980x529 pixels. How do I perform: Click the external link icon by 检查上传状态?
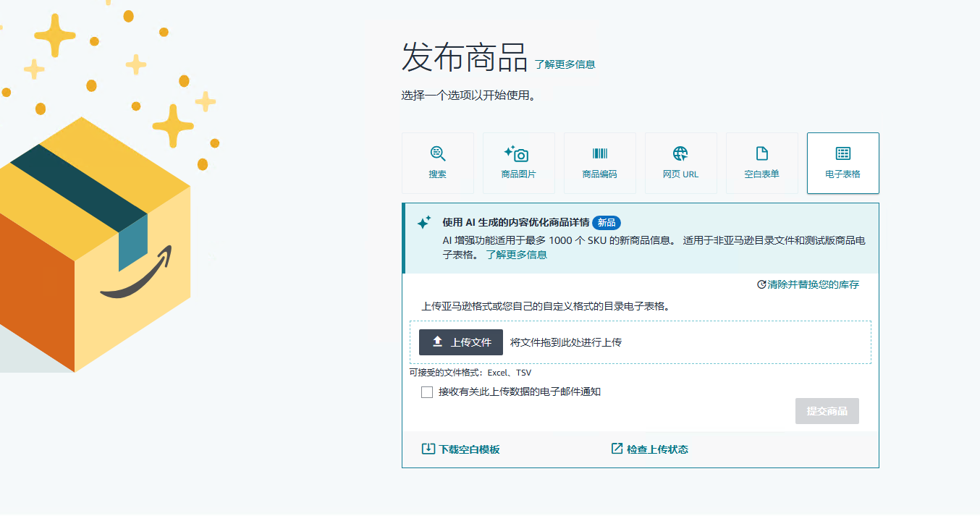click(x=617, y=449)
